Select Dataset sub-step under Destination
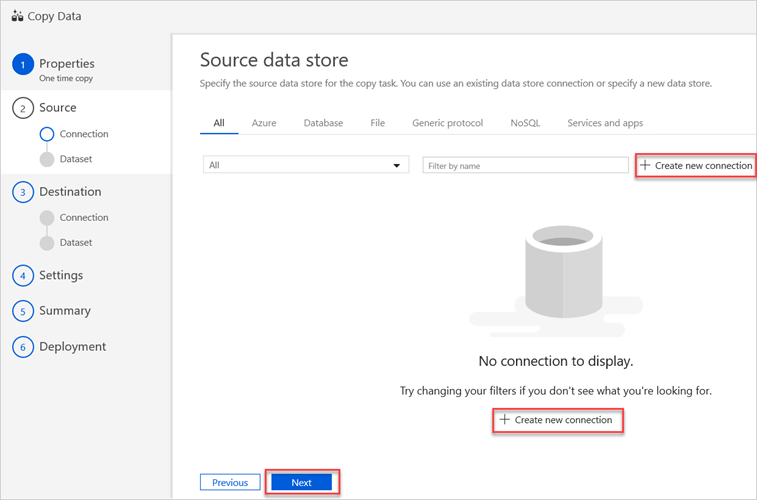The image size is (757, 500). click(x=75, y=242)
